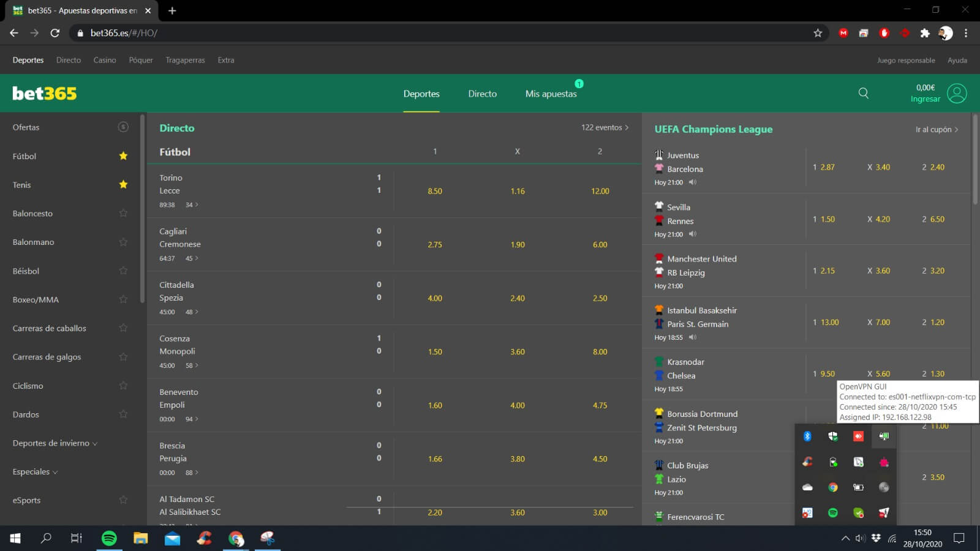Favorite Béisbol with its star
The height and width of the screenshot is (551, 980).
coord(123,271)
